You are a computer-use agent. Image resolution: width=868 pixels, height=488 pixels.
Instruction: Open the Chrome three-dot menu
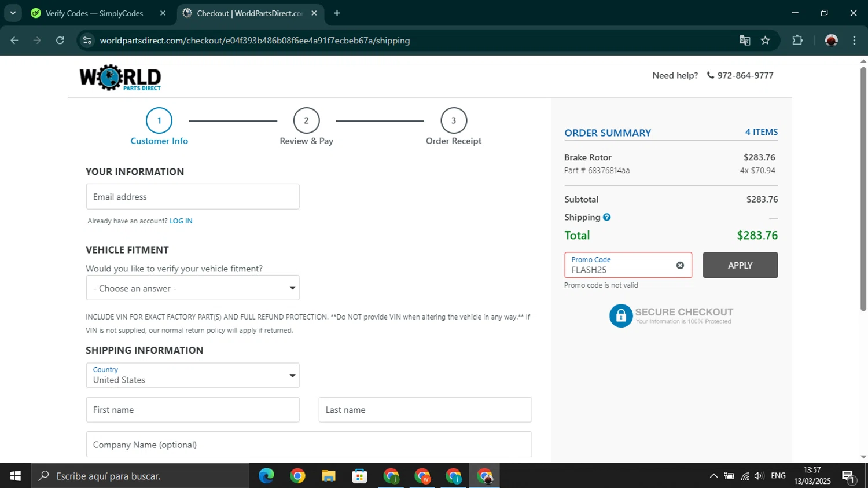[x=854, y=41]
